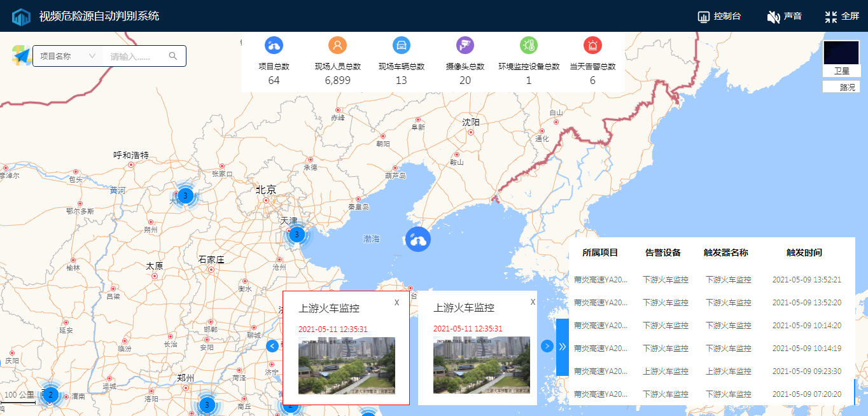Show next alarm snapshot with right arrow
868x416 pixels.
pos(547,346)
